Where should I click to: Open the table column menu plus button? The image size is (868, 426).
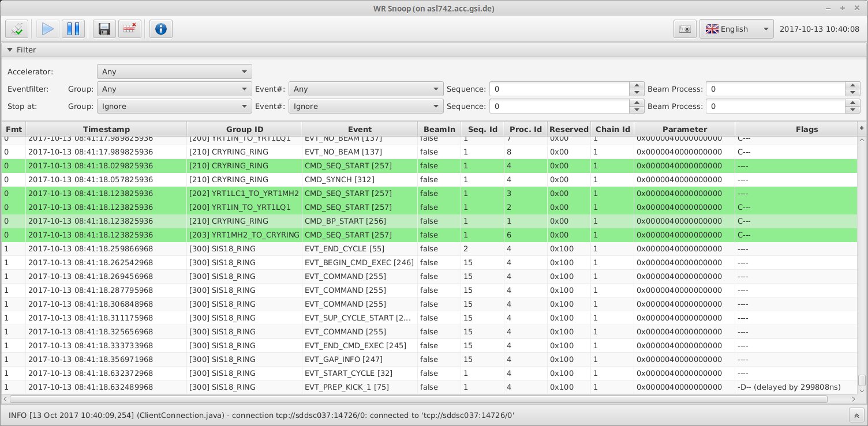[862, 128]
